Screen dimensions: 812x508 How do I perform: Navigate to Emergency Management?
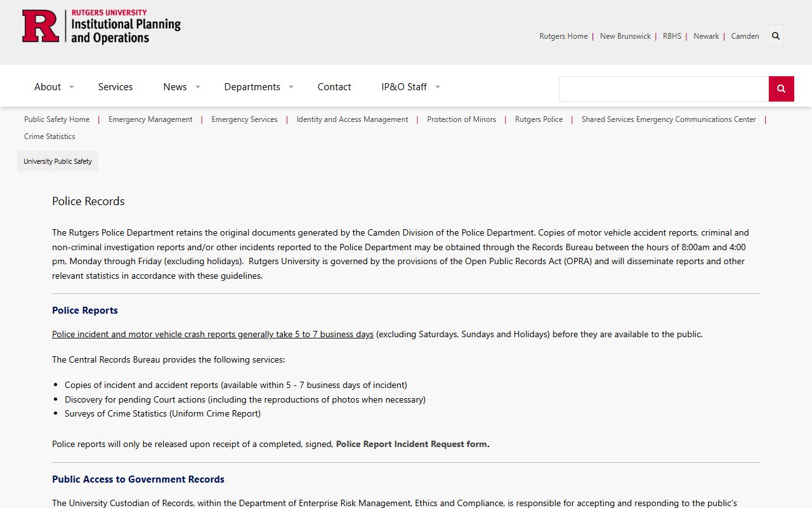click(150, 119)
